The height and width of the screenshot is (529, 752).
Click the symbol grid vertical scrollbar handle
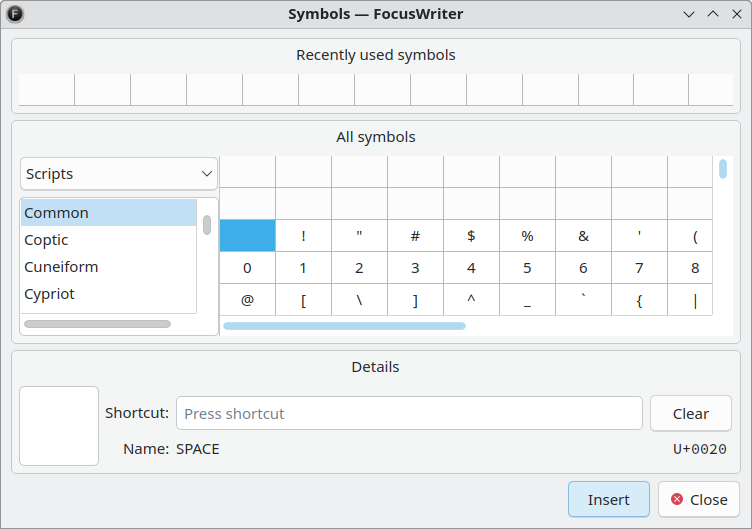(x=723, y=169)
